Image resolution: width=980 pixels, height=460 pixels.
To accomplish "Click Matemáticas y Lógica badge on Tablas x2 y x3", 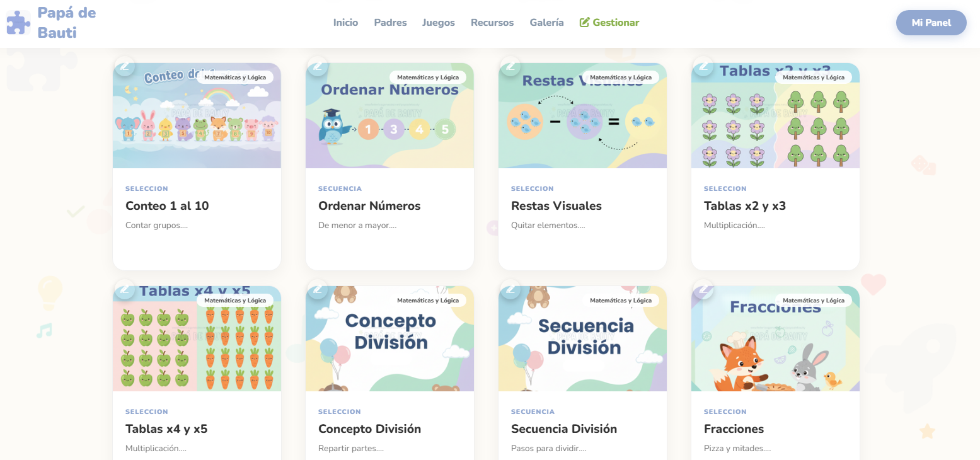I will tap(814, 78).
